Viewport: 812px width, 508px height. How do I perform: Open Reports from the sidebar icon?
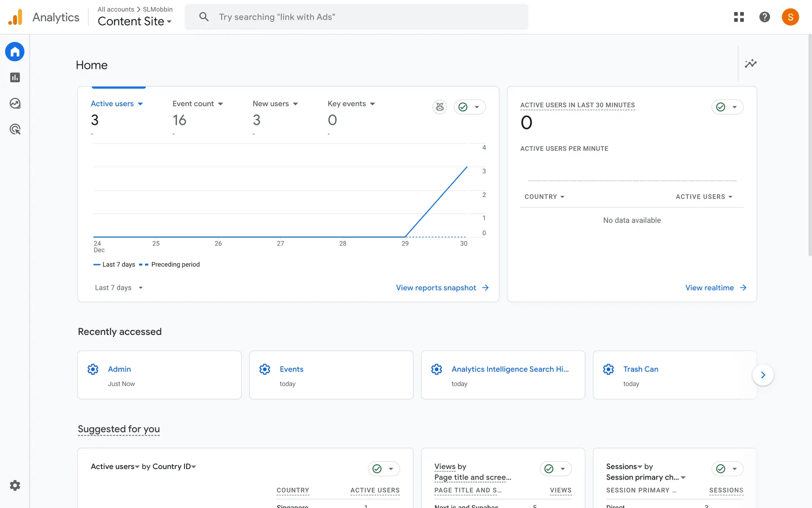(15, 77)
